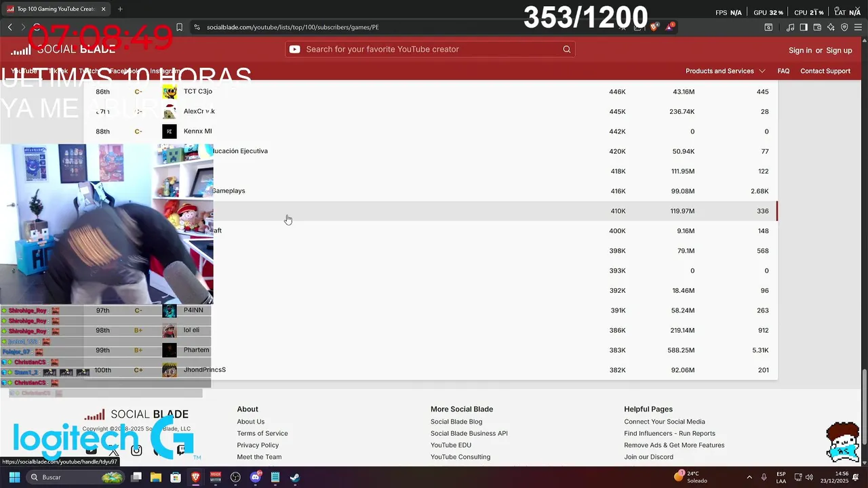Screen dimensions: 868x488
Task: Switch to Brave browser on the taskbar
Action: tap(195, 477)
